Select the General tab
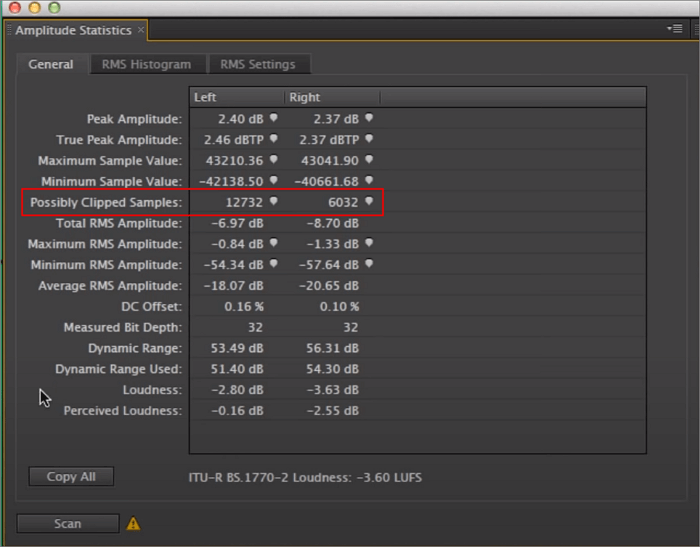Viewport: 700px width, 547px height. coord(51,64)
